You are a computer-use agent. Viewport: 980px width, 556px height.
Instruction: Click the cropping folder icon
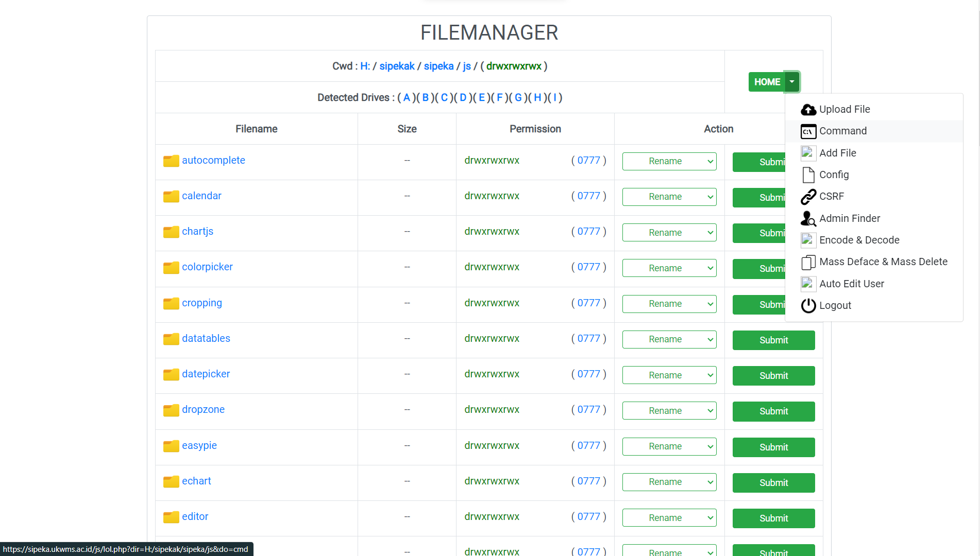click(171, 304)
